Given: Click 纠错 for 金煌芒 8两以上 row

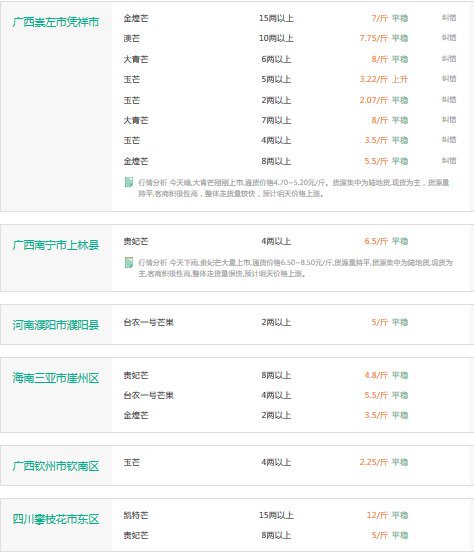Looking at the screenshot, I should (449, 161).
